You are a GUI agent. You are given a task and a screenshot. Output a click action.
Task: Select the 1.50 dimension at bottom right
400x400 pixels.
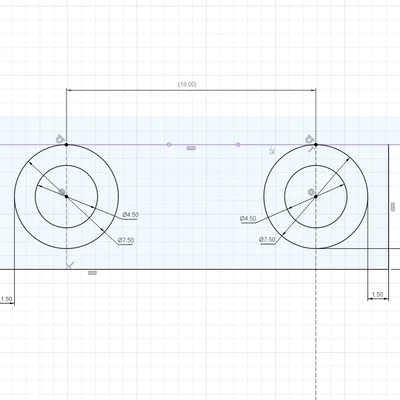[377, 295]
